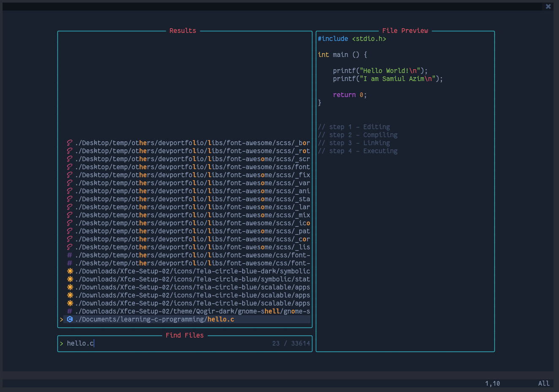Click Sass icon on scss/_pat row

(x=70, y=231)
